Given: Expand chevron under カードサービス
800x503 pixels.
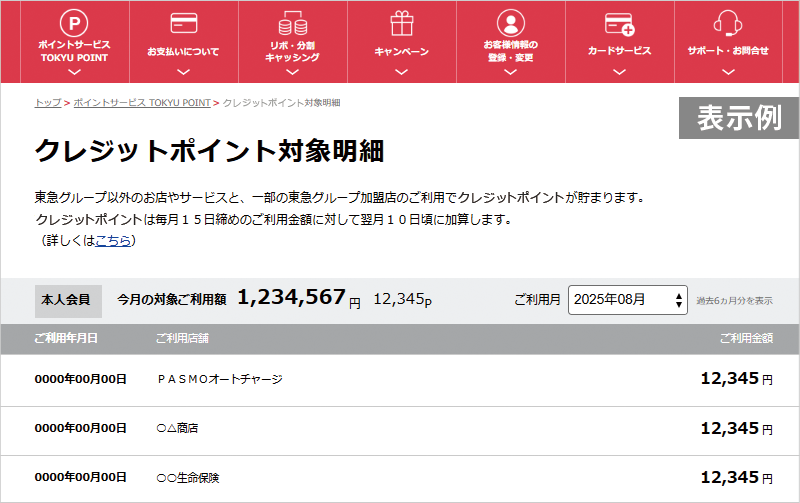Looking at the screenshot, I should tap(619, 71).
